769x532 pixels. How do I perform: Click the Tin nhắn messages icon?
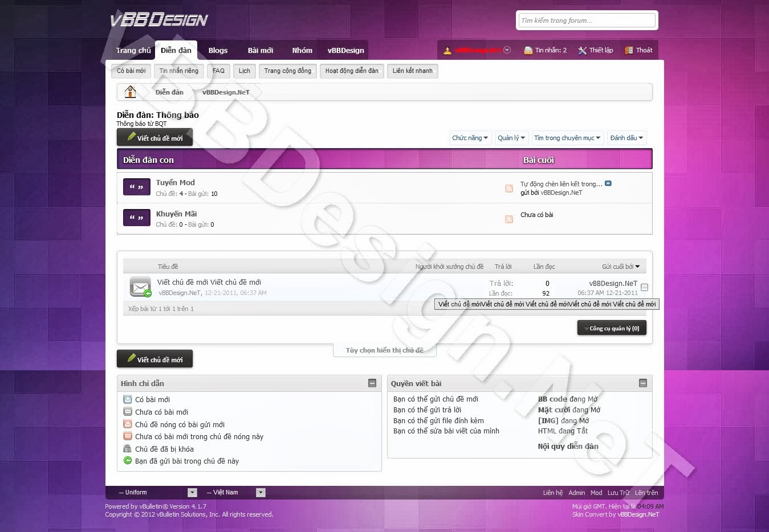[x=528, y=50]
